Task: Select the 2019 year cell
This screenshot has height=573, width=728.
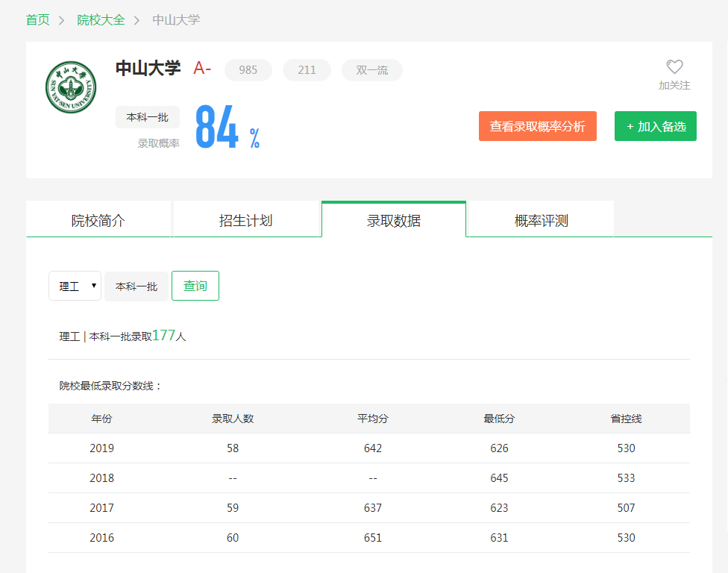Action: click(x=101, y=448)
